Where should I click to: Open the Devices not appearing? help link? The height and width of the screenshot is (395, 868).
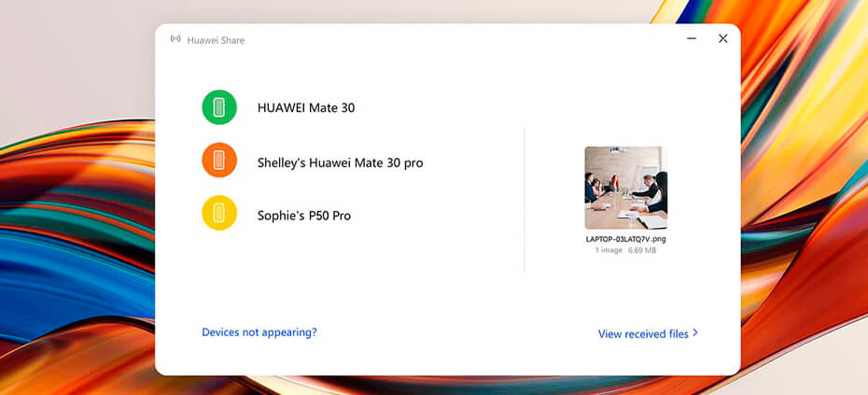pos(259,332)
